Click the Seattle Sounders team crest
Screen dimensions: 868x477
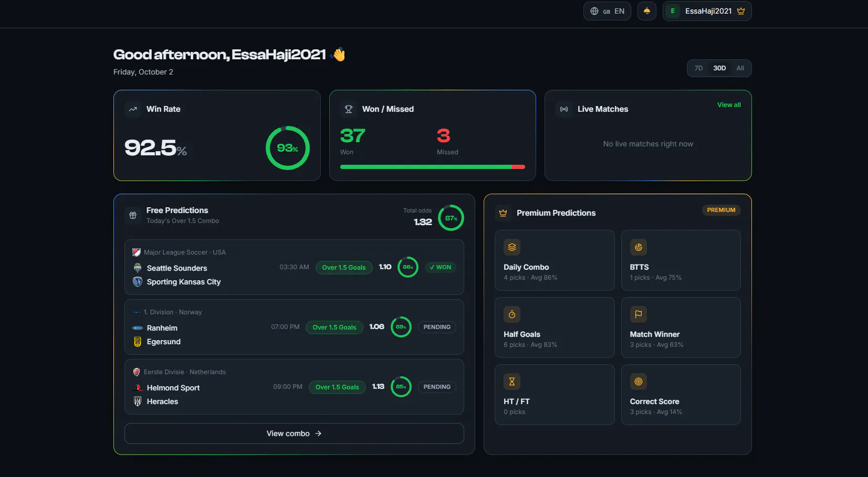[138, 268]
